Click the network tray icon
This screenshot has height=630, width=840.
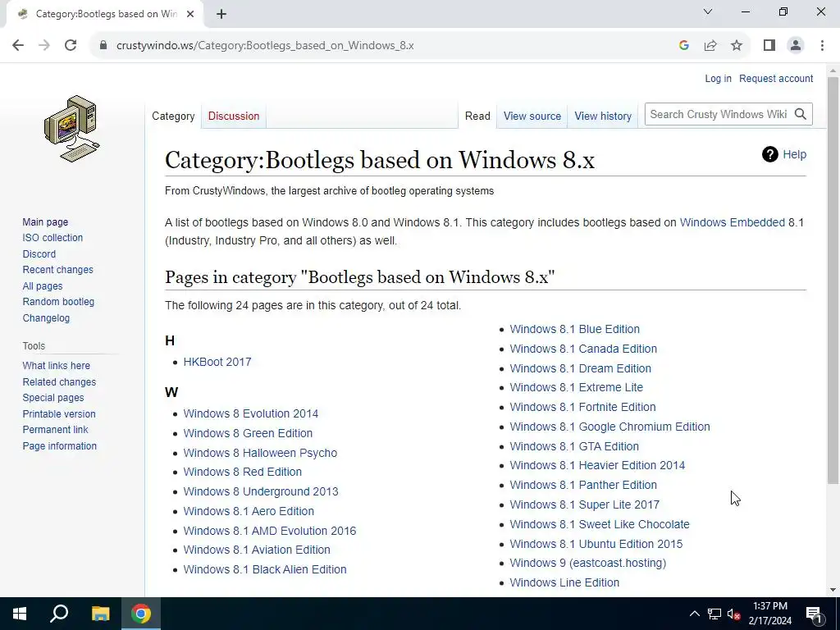click(714, 614)
